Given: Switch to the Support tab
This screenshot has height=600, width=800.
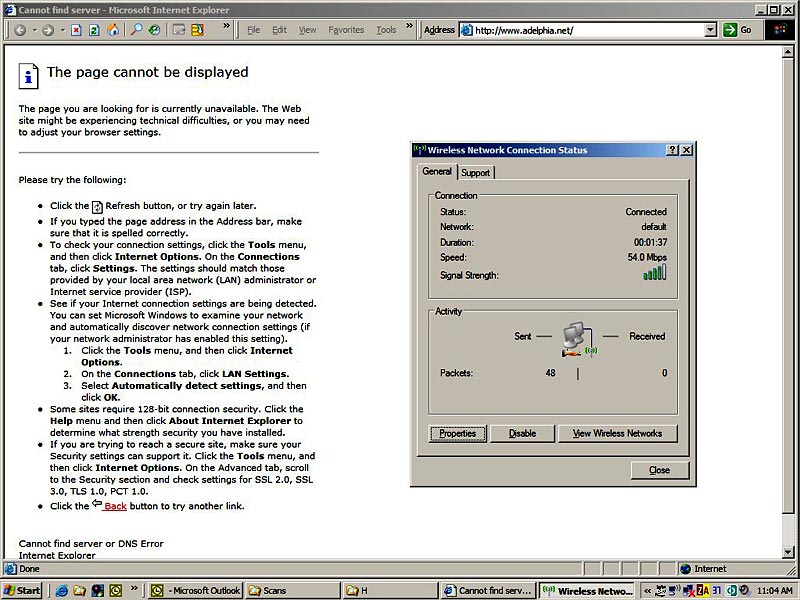Looking at the screenshot, I should (475, 173).
